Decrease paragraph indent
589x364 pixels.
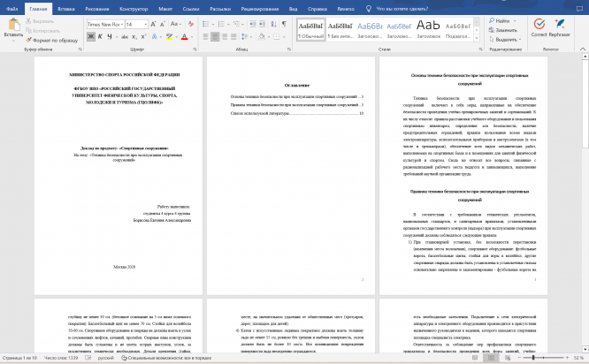pyautogui.click(x=253, y=25)
